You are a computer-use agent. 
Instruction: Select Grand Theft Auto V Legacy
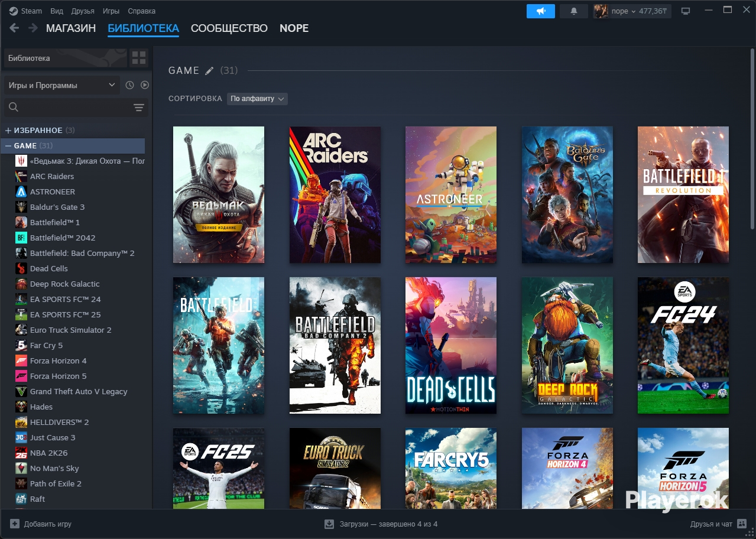pyautogui.click(x=79, y=391)
